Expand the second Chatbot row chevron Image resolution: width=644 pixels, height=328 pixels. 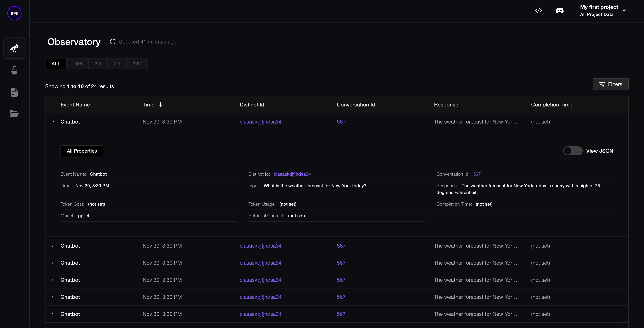(53, 246)
